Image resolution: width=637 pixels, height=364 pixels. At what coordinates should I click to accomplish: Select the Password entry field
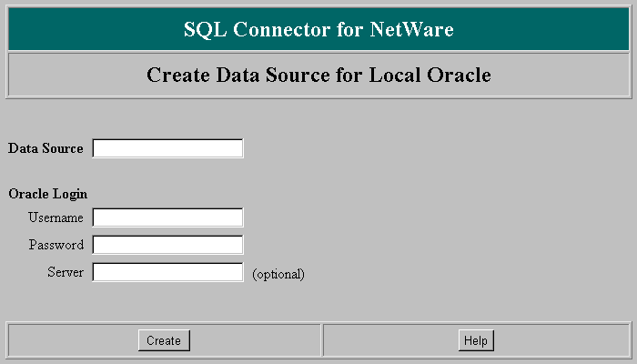coord(167,245)
